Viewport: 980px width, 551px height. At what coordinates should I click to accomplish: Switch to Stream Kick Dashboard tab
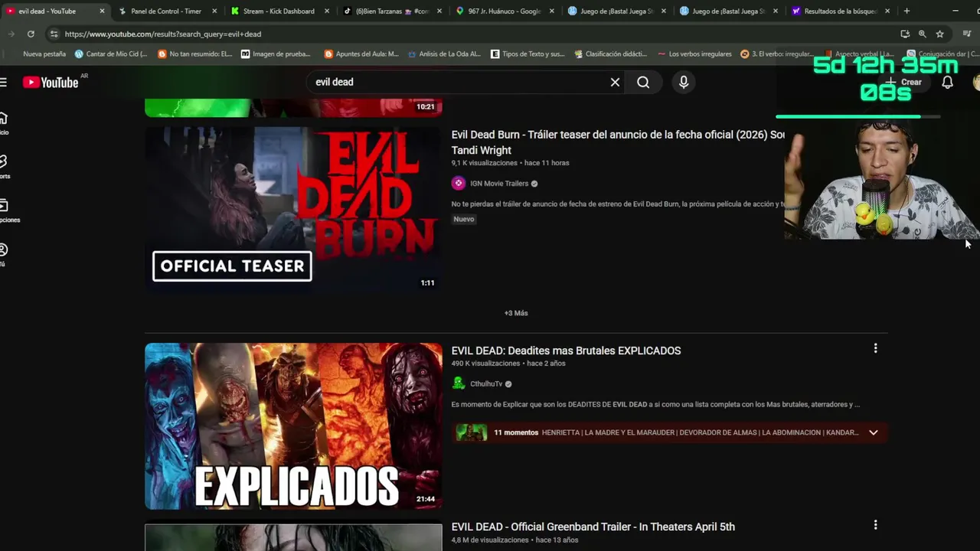click(279, 11)
